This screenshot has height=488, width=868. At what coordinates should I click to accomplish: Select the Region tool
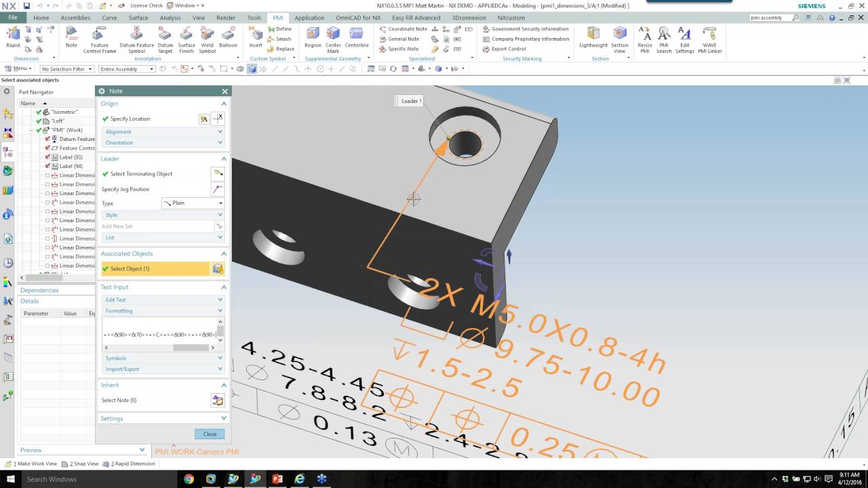point(313,37)
